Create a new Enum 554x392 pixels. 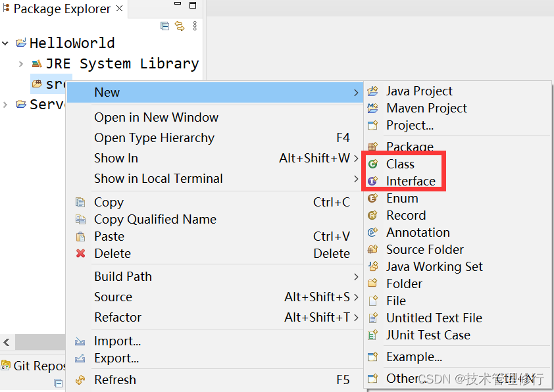[x=457, y=199]
